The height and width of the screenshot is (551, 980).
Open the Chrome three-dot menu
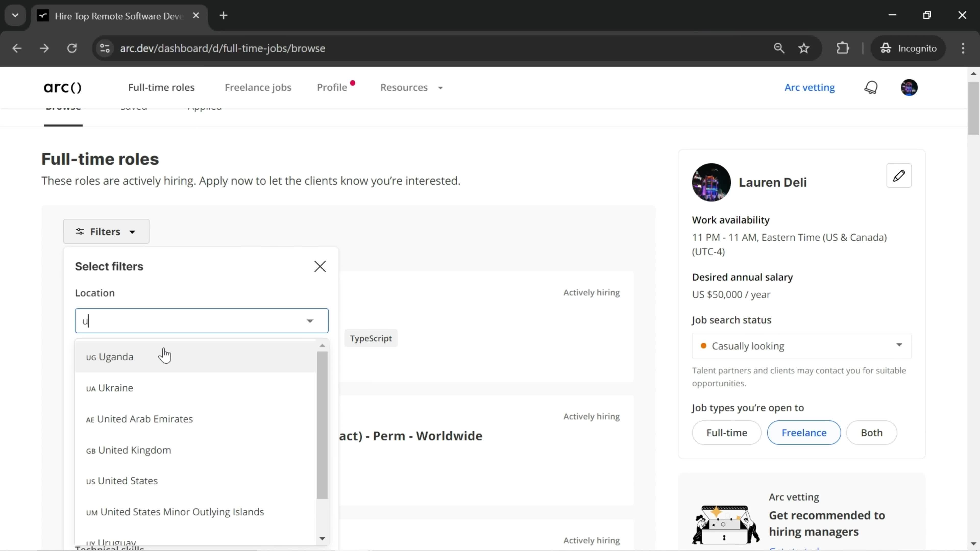963,48
